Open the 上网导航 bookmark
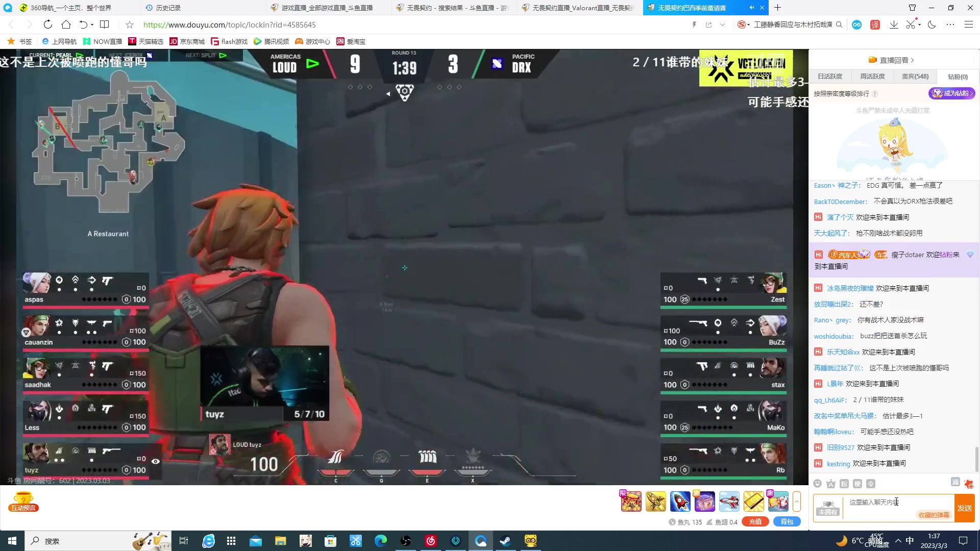Viewport: 980px width, 551px height. click(x=59, y=41)
